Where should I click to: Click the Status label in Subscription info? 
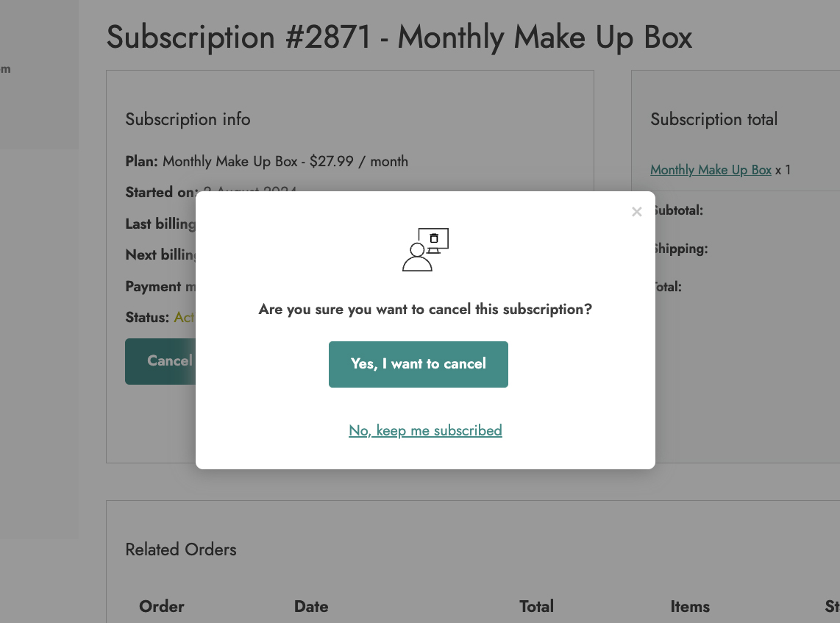point(147,318)
